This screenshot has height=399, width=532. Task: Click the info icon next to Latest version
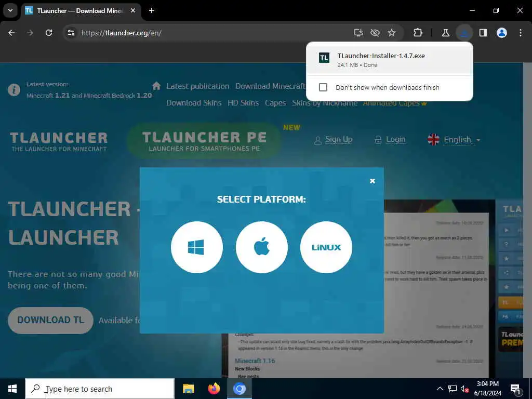click(14, 90)
